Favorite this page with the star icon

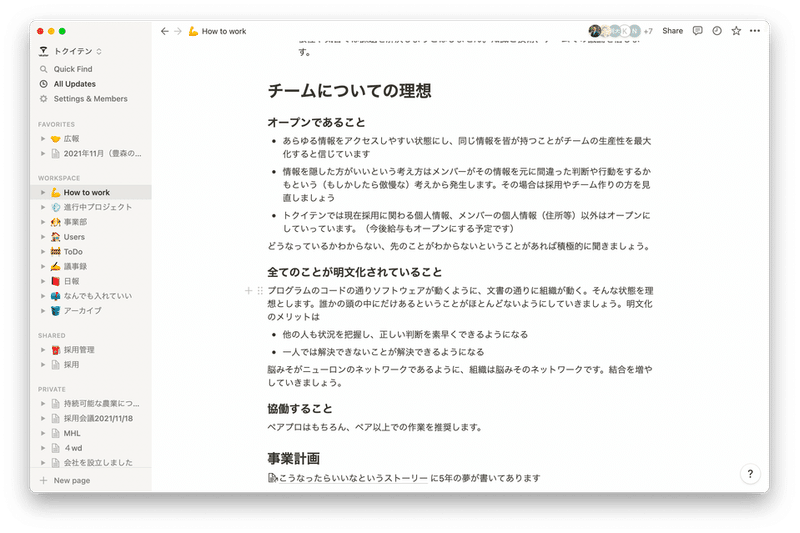click(x=736, y=31)
